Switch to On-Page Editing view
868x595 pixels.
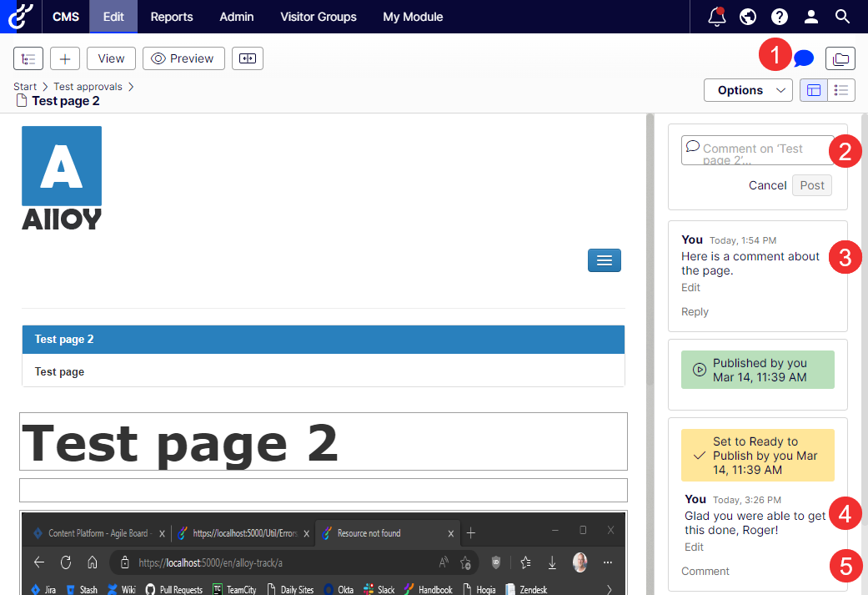click(814, 90)
